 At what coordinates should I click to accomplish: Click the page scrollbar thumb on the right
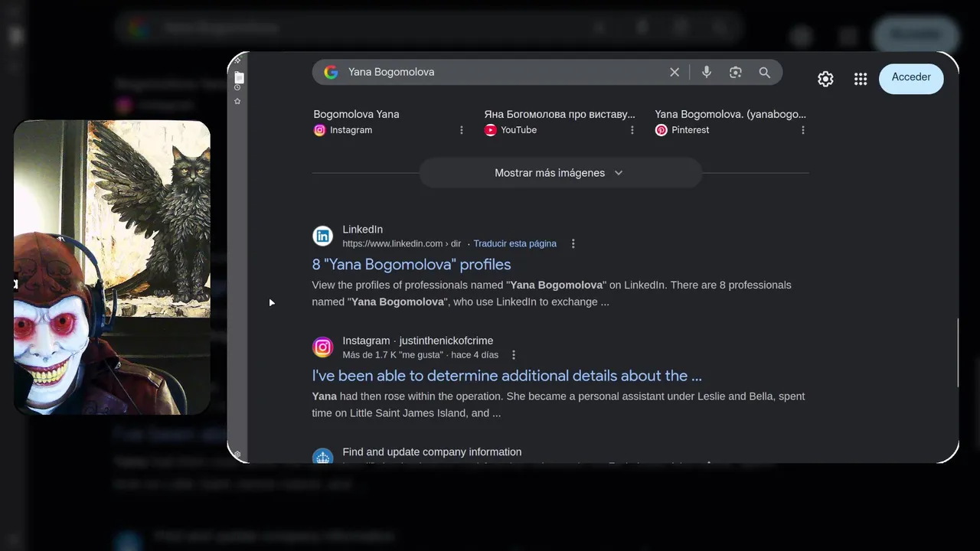point(957,353)
